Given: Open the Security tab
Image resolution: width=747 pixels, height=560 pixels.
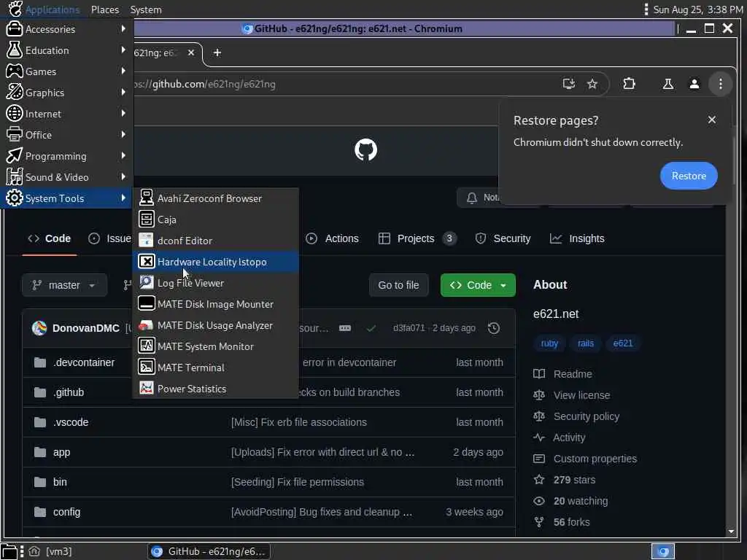Looking at the screenshot, I should click(503, 238).
